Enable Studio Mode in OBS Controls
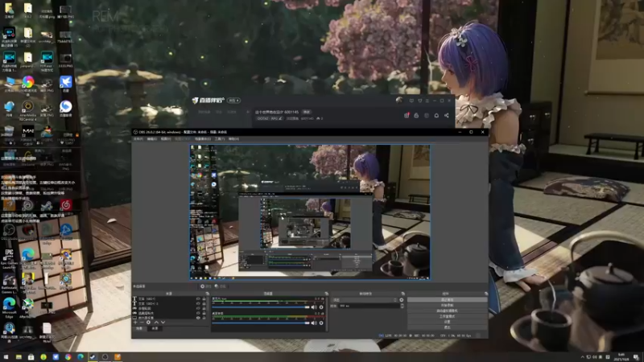Screen dimensions: 644x362 pos(447,316)
